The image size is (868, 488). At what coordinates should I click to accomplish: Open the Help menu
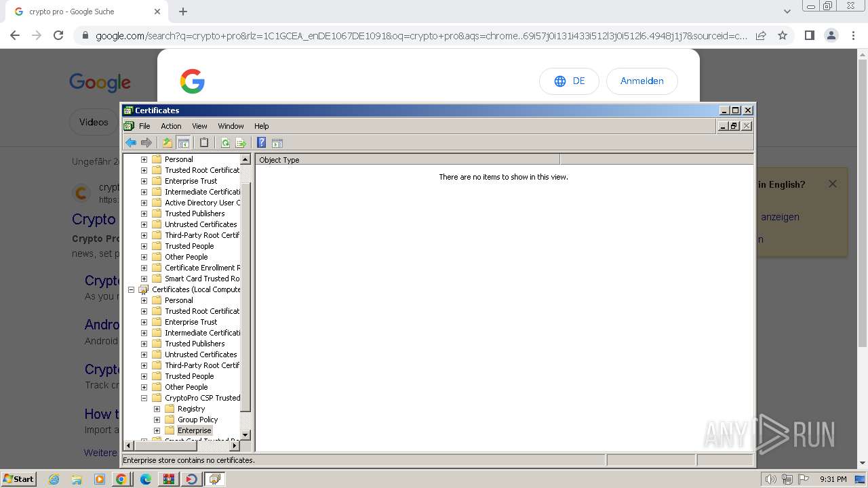(x=262, y=126)
